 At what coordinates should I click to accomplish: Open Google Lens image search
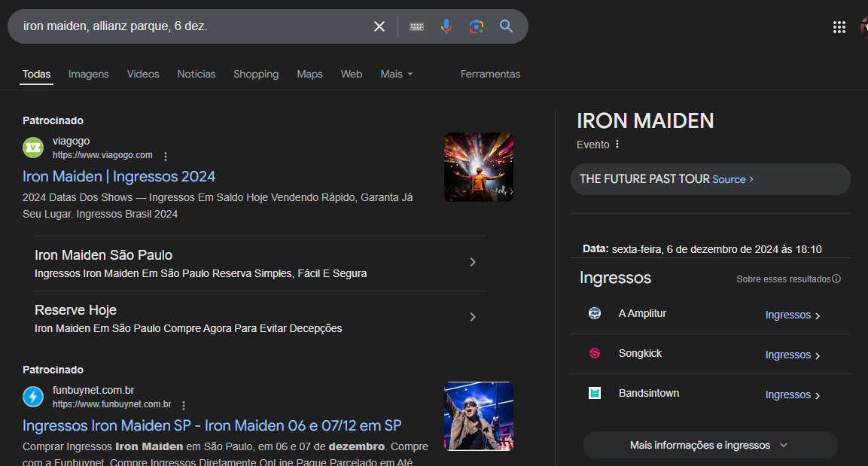[x=476, y=26]
